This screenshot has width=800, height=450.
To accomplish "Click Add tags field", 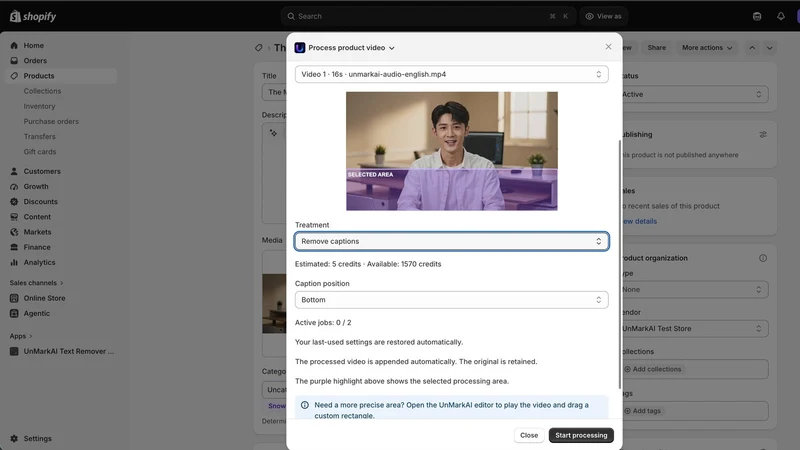I will tap(694, 411).
